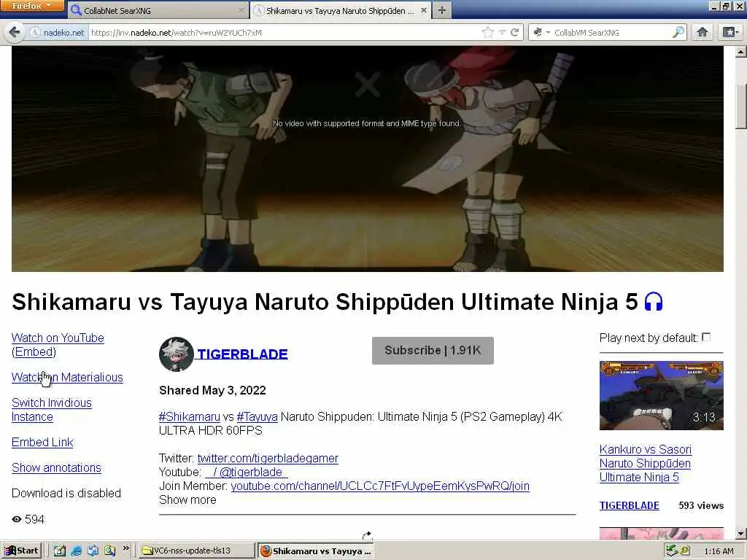Click the page scrollbar up arrow
This screenshot has width=747, height=560.
(x=741, y=52)
